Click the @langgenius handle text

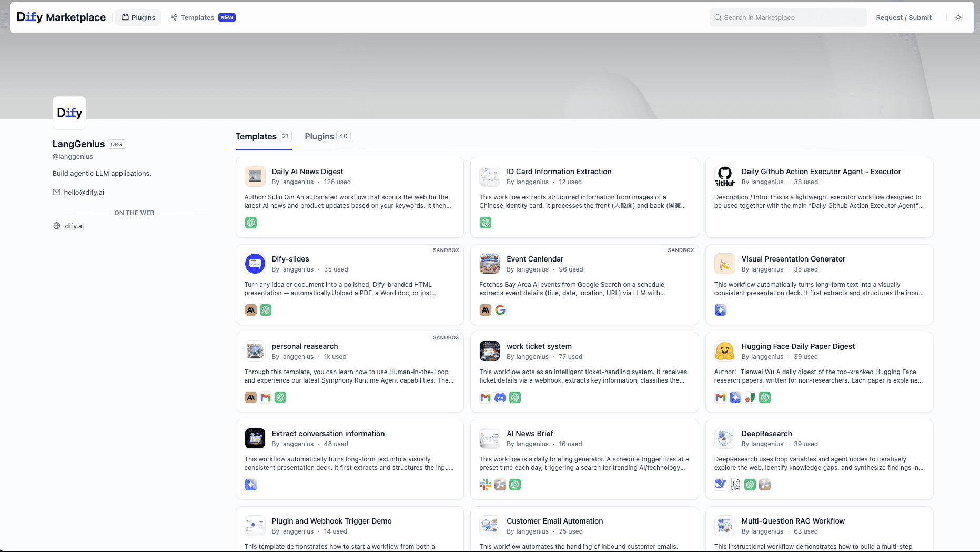(x=73, y=157)
